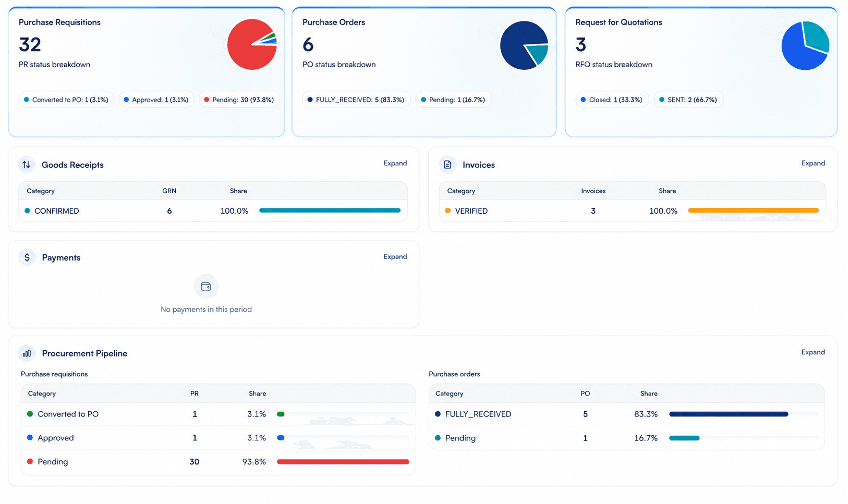Click the Invoices column header
Image resolution: width=848 pixels, height=504 pixels.
click(x=593, y=191)
